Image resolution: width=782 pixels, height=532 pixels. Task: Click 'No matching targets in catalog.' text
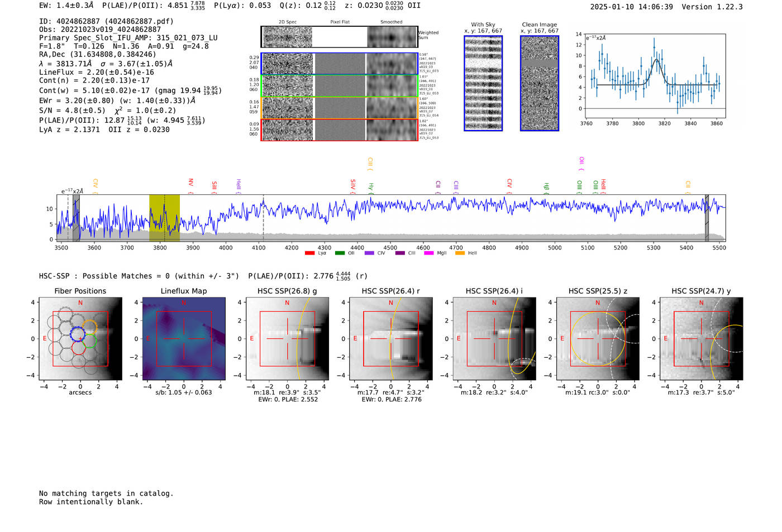106,493
